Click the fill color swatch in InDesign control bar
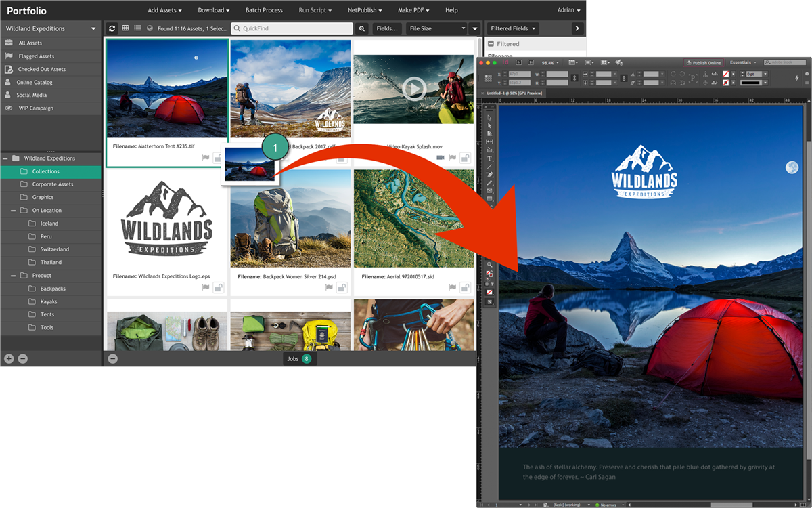 click(x=725, y=74)
